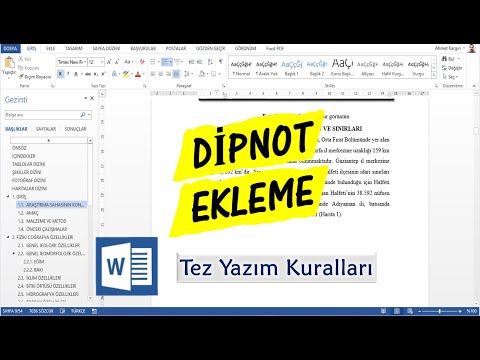Click the read mode view icon in status bar

pyautogui.click(x=383, y=311)
